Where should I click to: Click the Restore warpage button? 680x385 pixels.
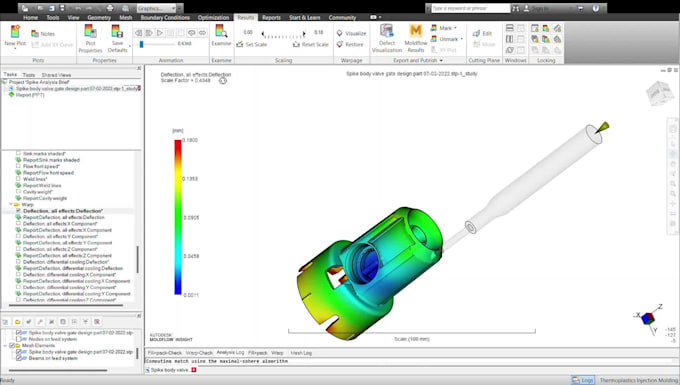coord(350,44)
